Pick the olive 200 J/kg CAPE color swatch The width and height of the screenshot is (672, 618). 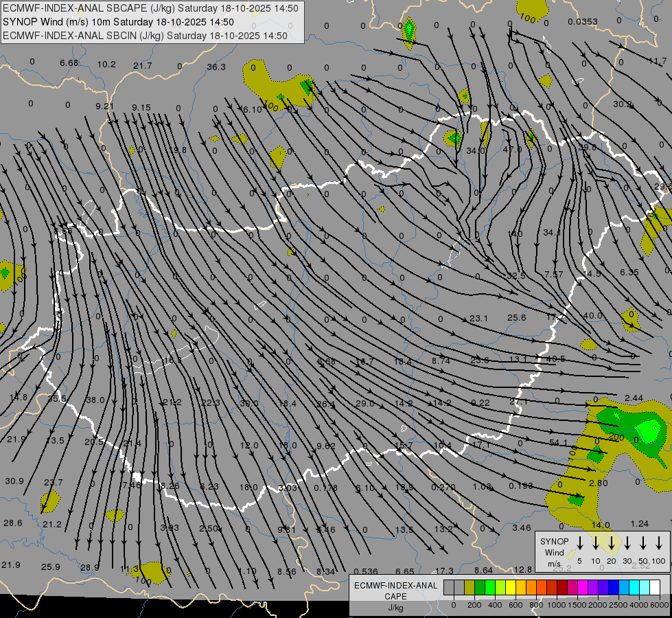pos(470,587)
